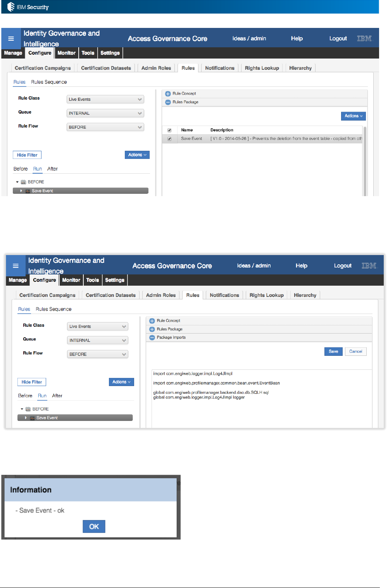Switch to After sub-tab in lower screenshot
The width and height of the screenshot is (388, 588).
[57, 396]
